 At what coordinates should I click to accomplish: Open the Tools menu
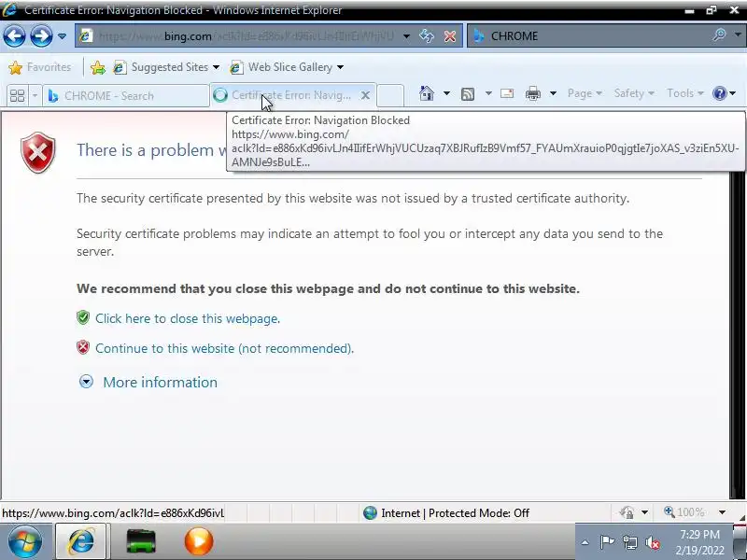tap(685, 93)
